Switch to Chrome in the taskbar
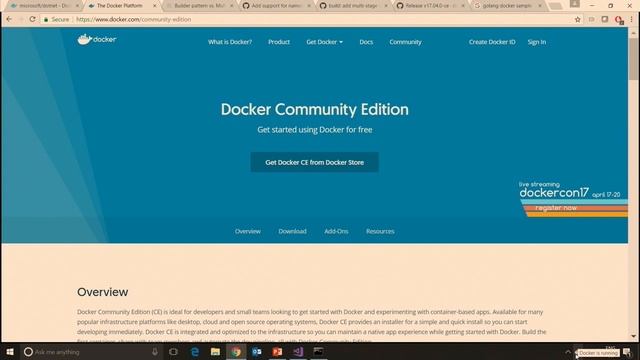 click(x=236, y=351)
